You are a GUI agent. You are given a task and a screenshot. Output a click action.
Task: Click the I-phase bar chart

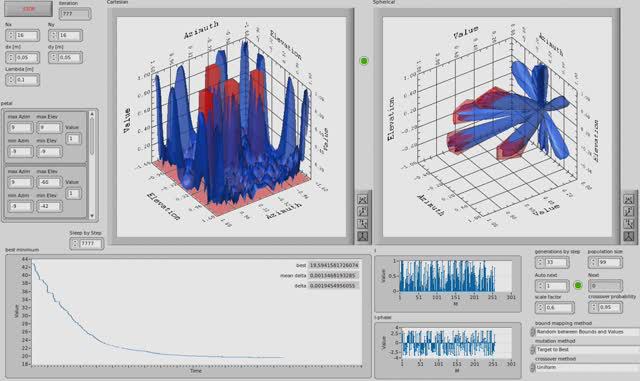tap(456, 343)
